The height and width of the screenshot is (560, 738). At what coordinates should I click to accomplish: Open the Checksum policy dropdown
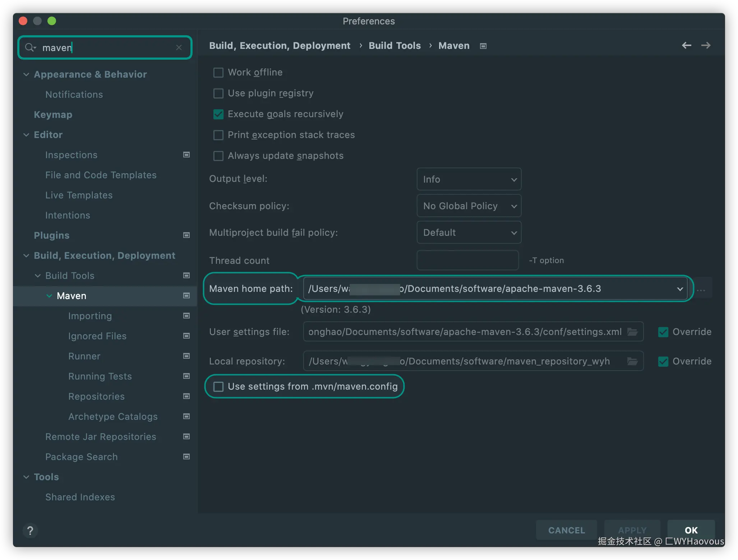[x=469, y=206]
